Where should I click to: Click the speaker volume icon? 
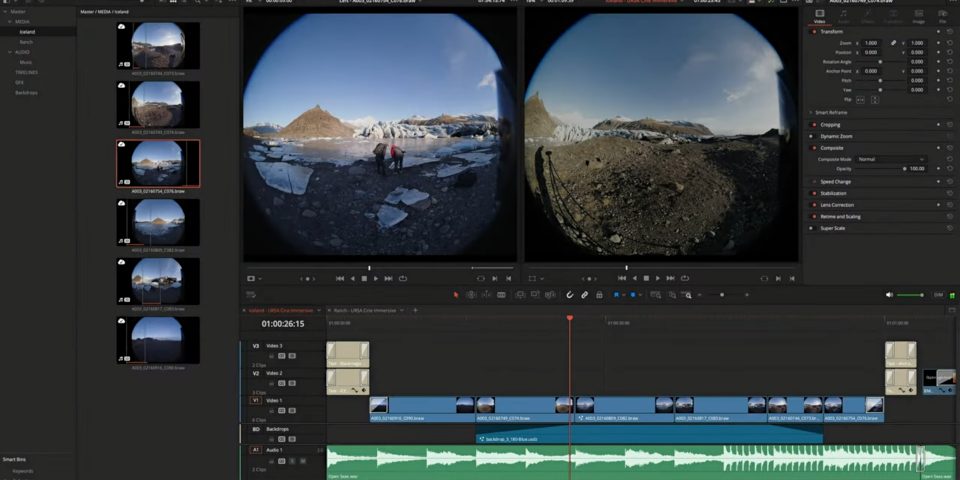[x=889, y=295]
